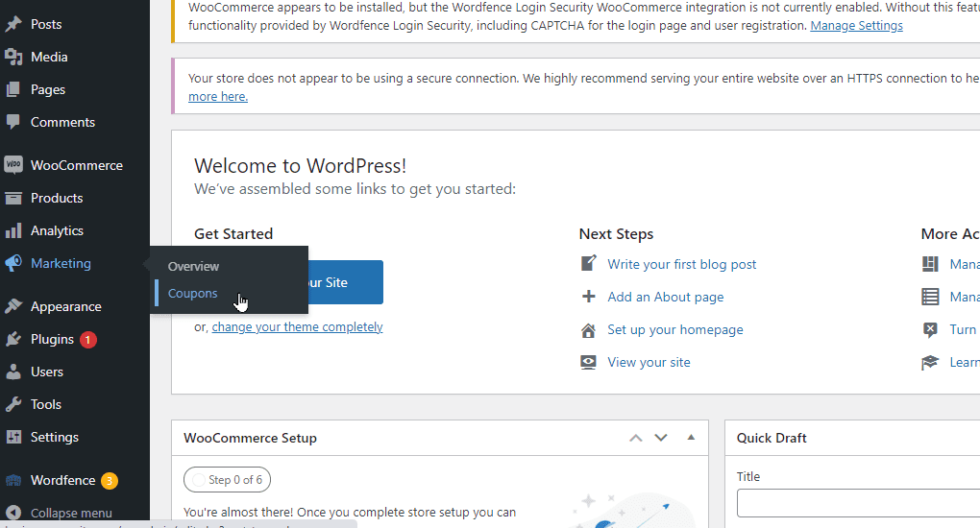This screenshot has height=528, width=980.
Task: Click Collapse menu text
Action: coord(71,513)
